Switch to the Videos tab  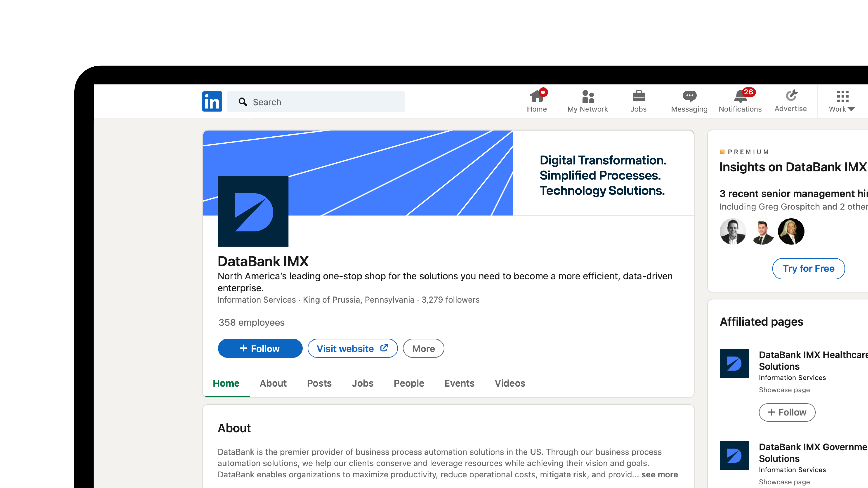click(510, 383)
